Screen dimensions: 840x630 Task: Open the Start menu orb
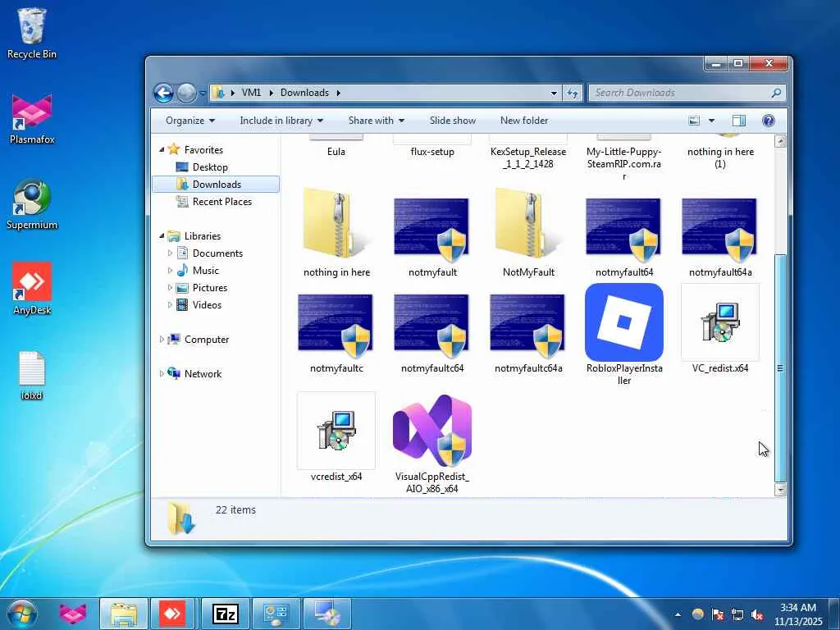coord(22,614)
